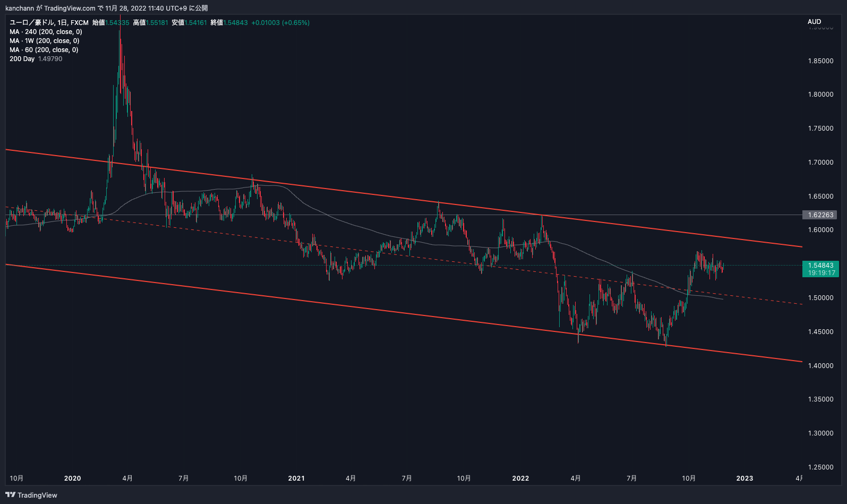Select the MA · 240 indicator legend
The width and height of the screenshot is (847, 504).
pyautogui.click(x=46, y=32)
